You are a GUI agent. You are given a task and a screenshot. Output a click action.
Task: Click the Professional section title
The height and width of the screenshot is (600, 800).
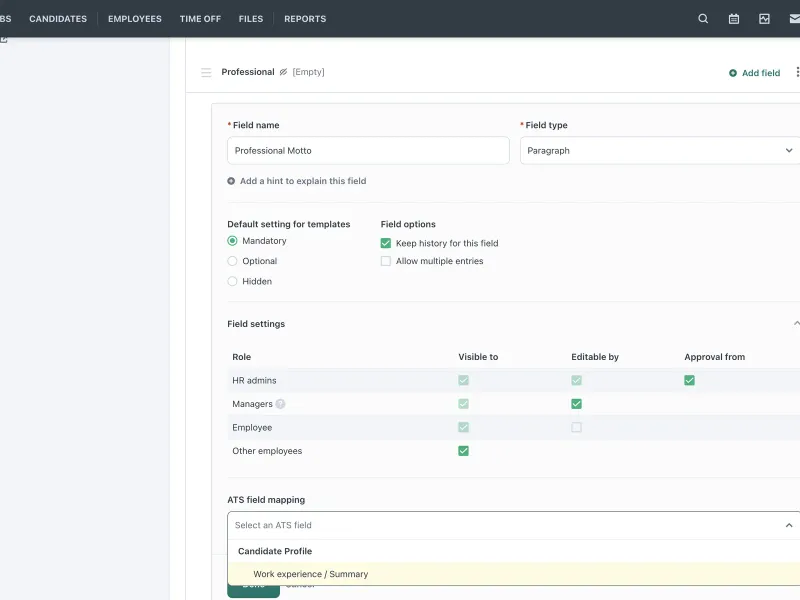click(x=248, y=72)
